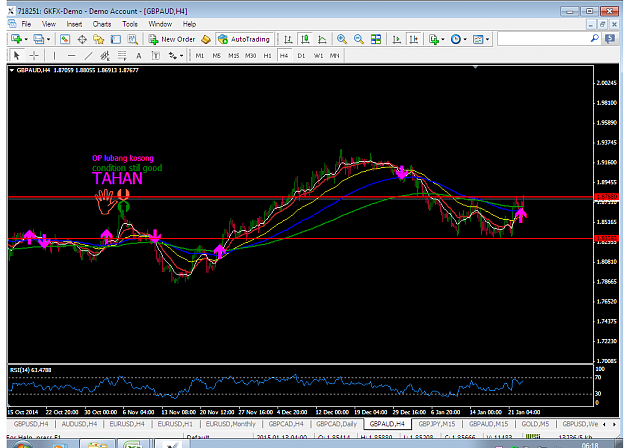Switch to the GOLD,M5 chart tab
Viewport: 625px width, 448px height.
(x=535, y=424)
